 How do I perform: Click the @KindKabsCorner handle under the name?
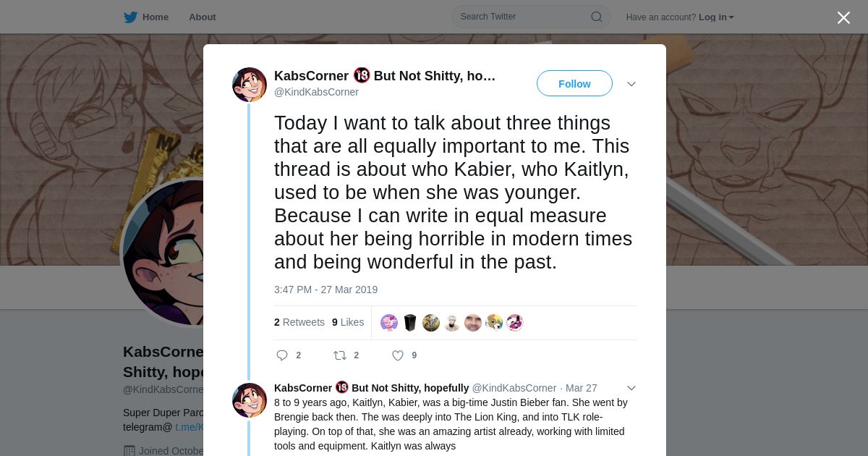coord(316,92)
